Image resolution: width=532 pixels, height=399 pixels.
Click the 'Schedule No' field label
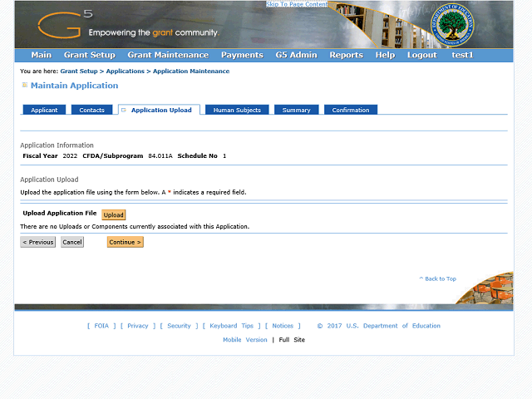coord(198,156)
